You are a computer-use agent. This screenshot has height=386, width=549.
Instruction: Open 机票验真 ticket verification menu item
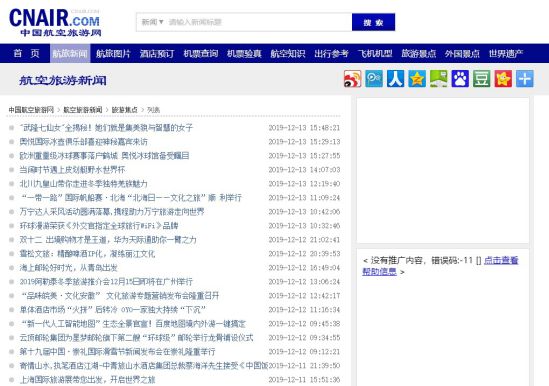[x=244, y=54]
